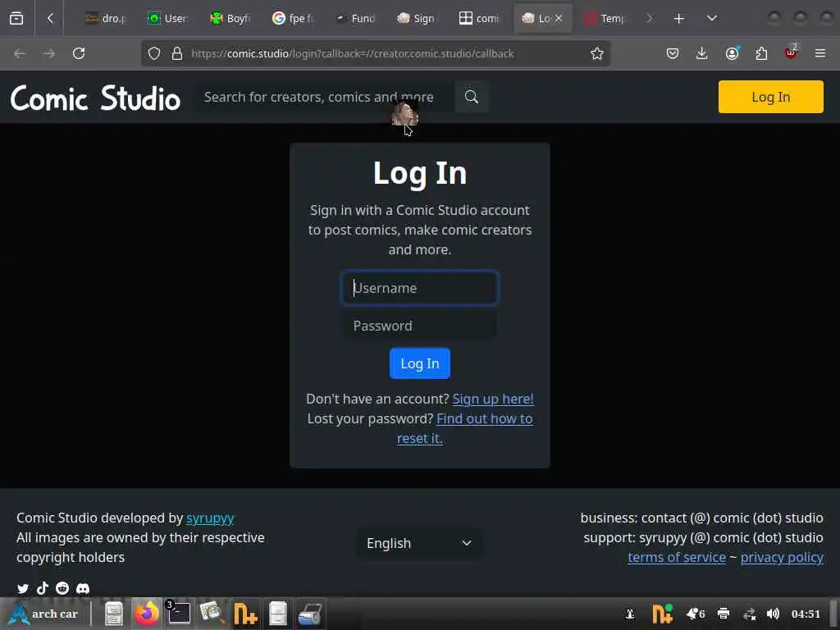
Task: Open the Firefox taskbar app
Action: [x=146, y=614]
